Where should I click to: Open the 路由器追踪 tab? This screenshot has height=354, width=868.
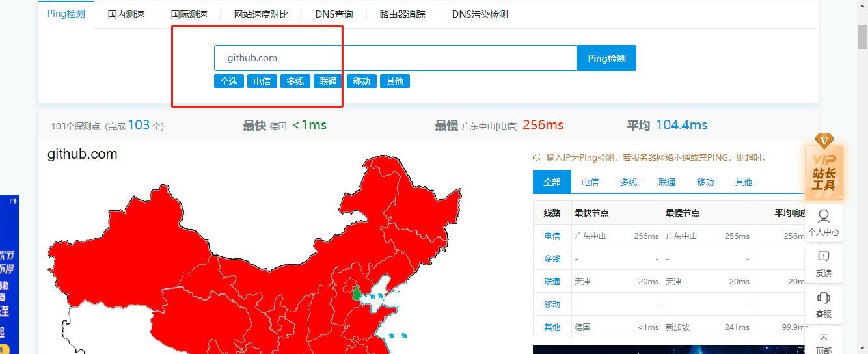click(403, 14)
